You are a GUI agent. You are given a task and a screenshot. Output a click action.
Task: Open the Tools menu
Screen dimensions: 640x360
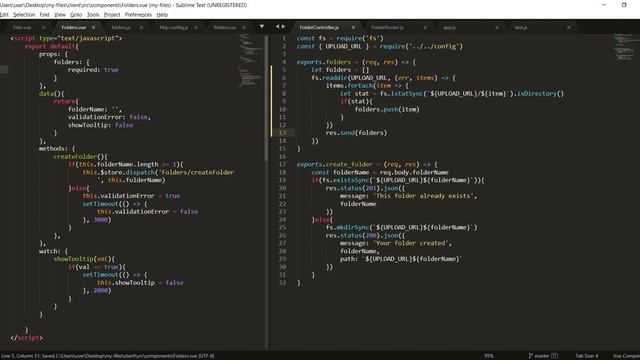coord(93,15)
